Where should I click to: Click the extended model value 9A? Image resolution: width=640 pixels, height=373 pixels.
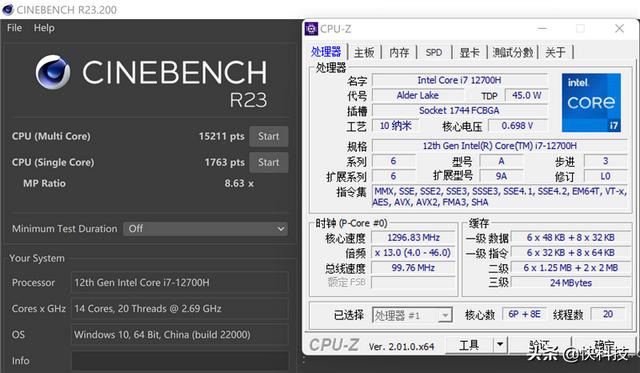tap(501, 176)
